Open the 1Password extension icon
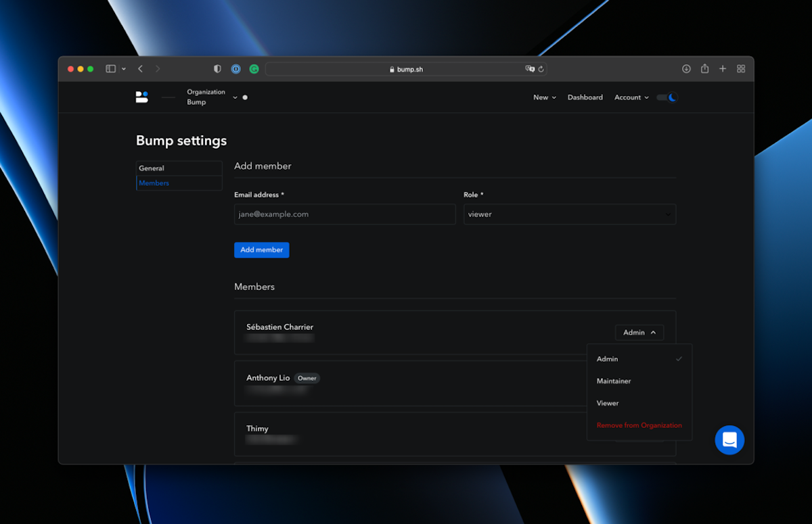The width and height of the screenshot is (812, 524). coord(235,69)
